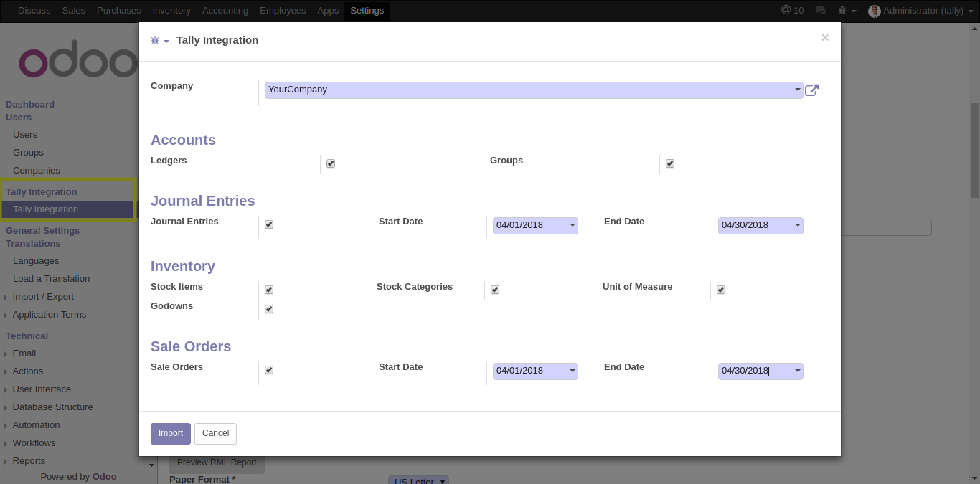Open the Inventory menu
The width and height of the screenshot is (980, 484).
pos(171,11)
